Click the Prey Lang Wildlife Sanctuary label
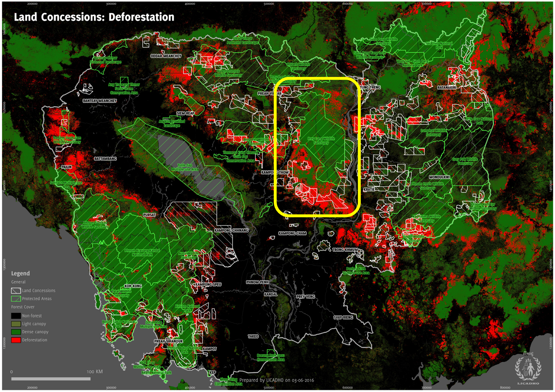 (321, 141)
